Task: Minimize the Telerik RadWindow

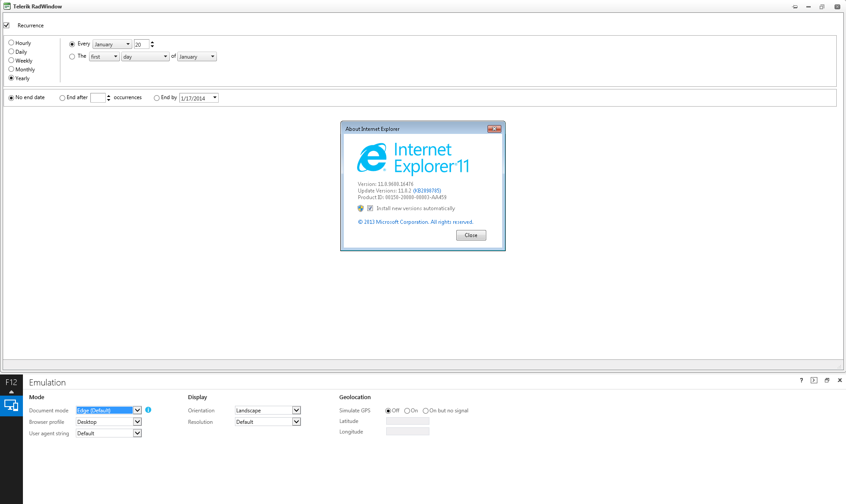Action: point(809,7)
